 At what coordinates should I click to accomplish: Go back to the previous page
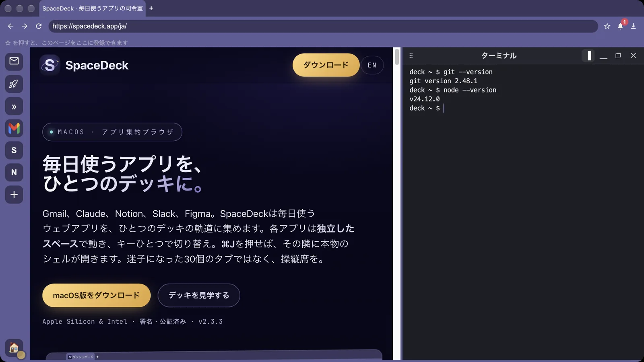coord(10,26)
